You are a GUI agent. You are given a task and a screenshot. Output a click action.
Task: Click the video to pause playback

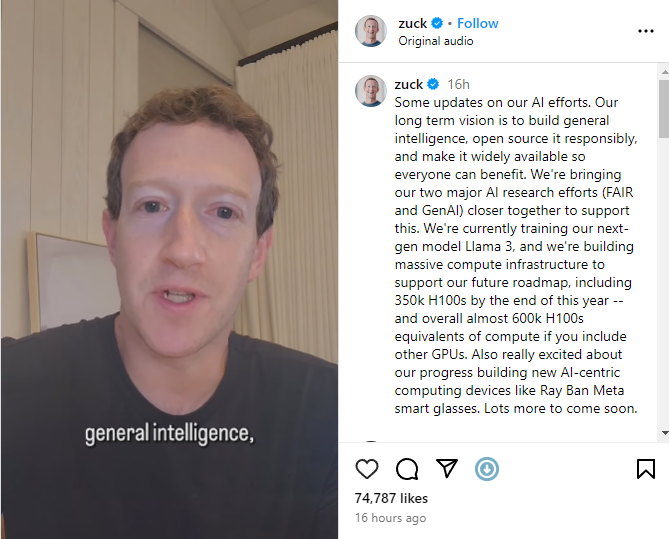click(169, 269)
